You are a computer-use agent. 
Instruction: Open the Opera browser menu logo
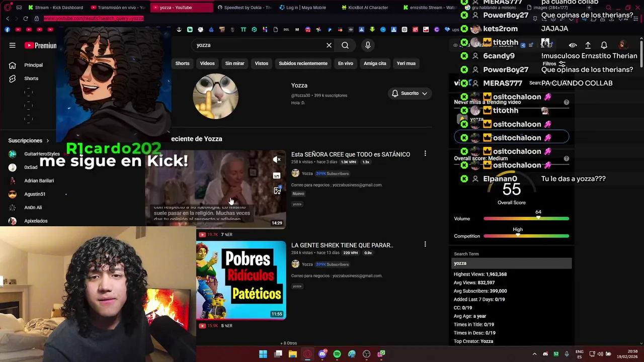[x=8, y=8]
